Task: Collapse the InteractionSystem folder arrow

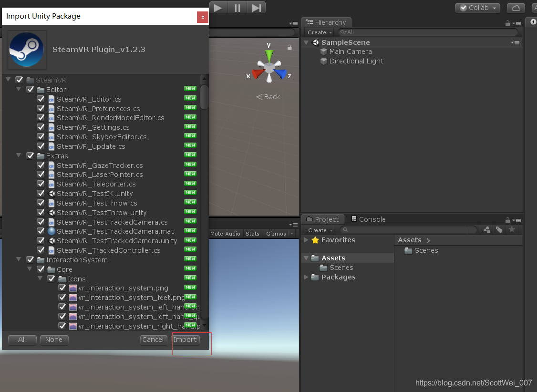Action: click(x=19, y=259)
